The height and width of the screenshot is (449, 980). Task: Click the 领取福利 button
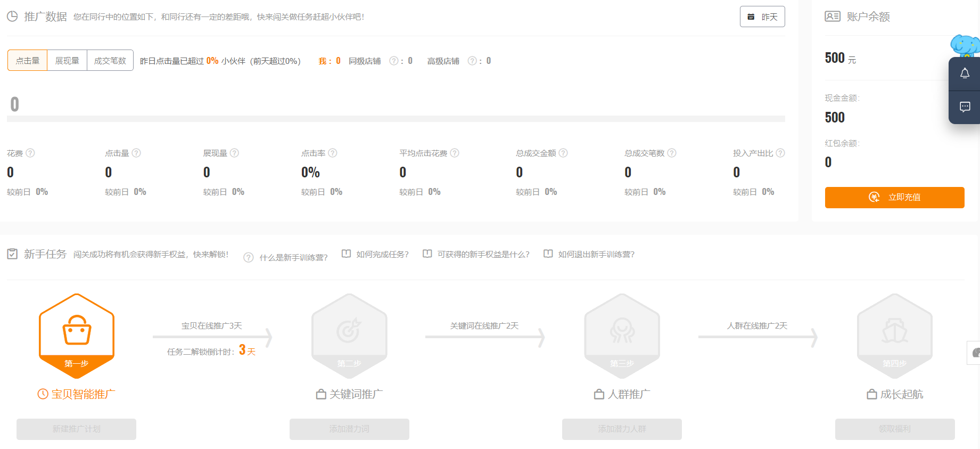pos(895,429)
